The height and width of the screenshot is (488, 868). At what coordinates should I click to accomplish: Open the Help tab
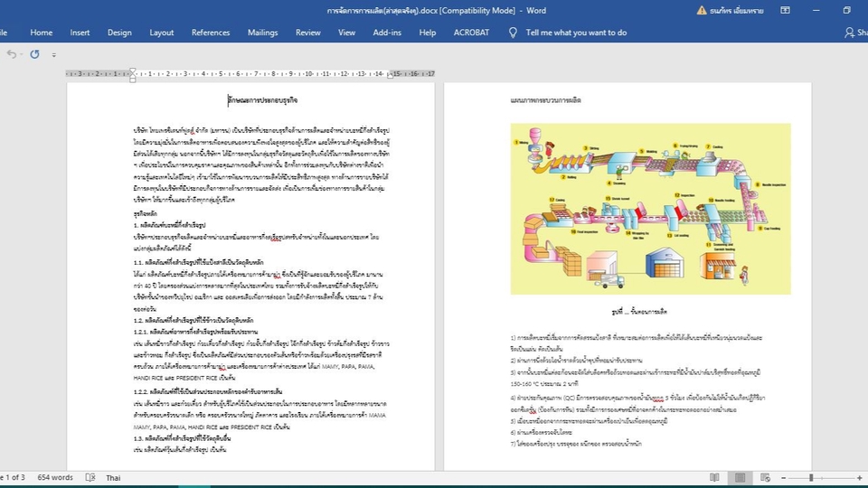[x=428, y=33]
